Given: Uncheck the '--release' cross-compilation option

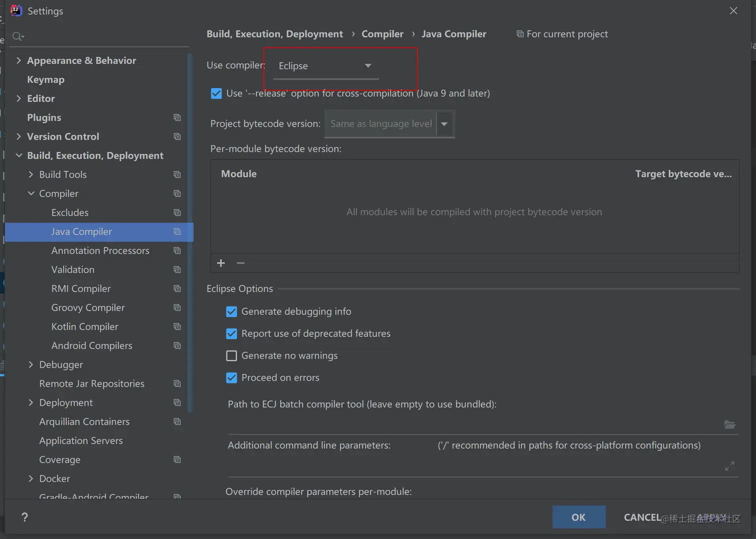Looking at the screenshot, I should pyautogui.click(x=216, y=93).
